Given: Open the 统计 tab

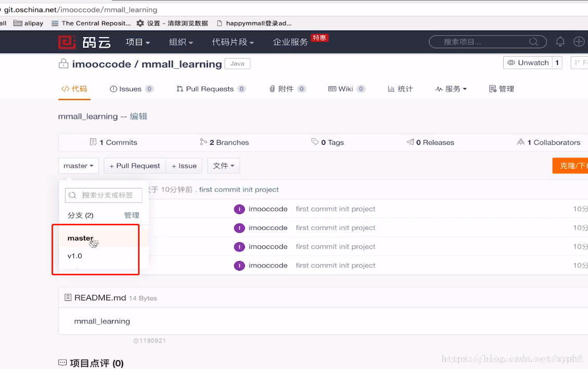Looking at the screenshot, I should tap(400, 89).
